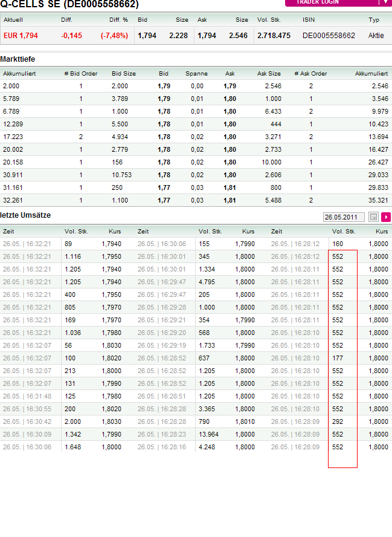Viewport: 392px width, 537px height.
Task: Click the # Bid Order column header
Action: pos(81,74)
